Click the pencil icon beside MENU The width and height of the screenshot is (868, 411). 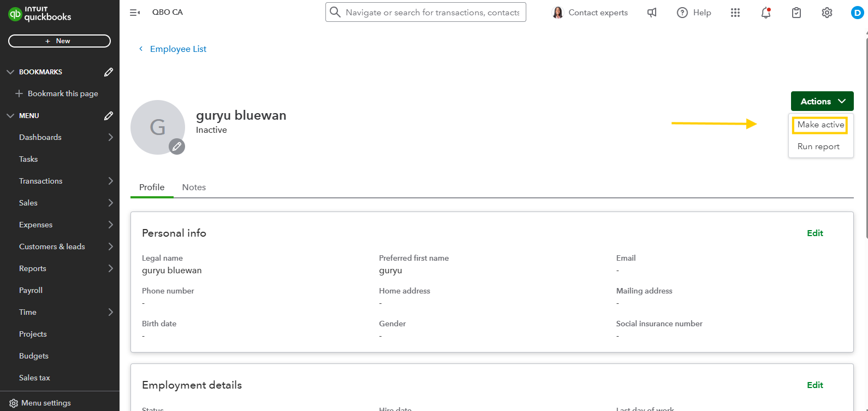point(109,116)
